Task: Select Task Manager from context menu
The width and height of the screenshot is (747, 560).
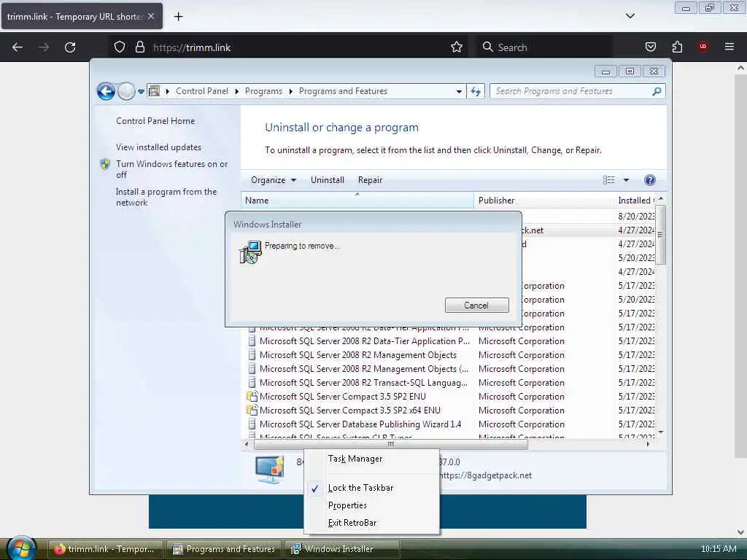Action: point(371,459)
